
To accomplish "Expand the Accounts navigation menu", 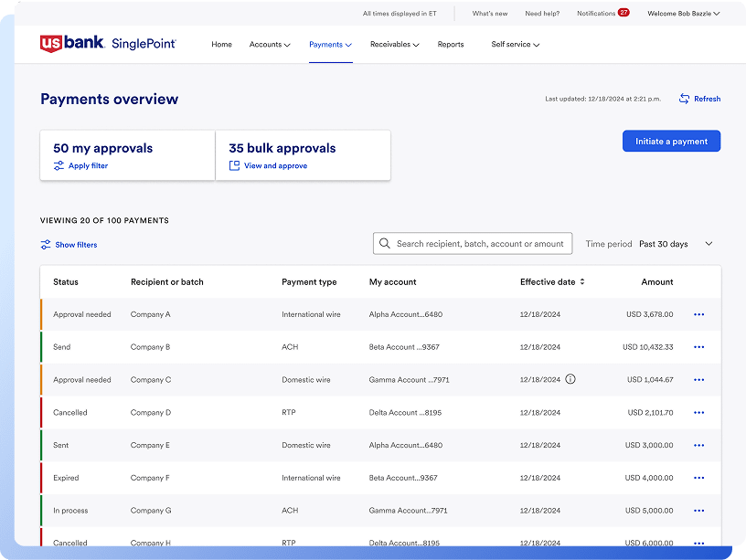I will [x=270, y=44].
